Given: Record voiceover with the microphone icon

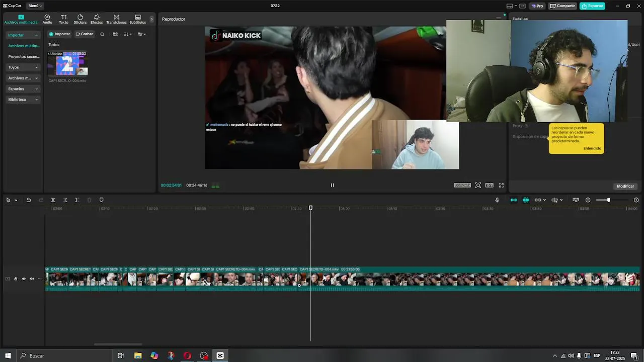Looking at the screenshot, I should (497, 200).
